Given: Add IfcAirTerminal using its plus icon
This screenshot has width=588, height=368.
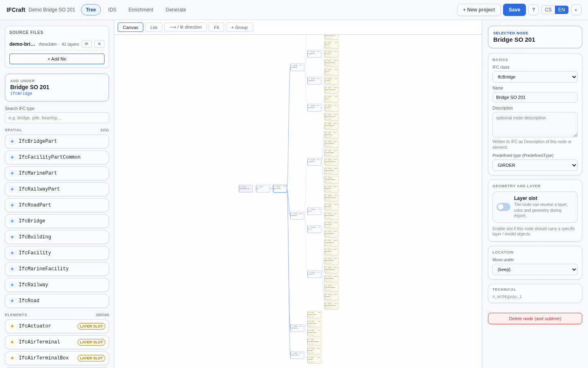Looking at the screenshot, I should coord(12,342).
